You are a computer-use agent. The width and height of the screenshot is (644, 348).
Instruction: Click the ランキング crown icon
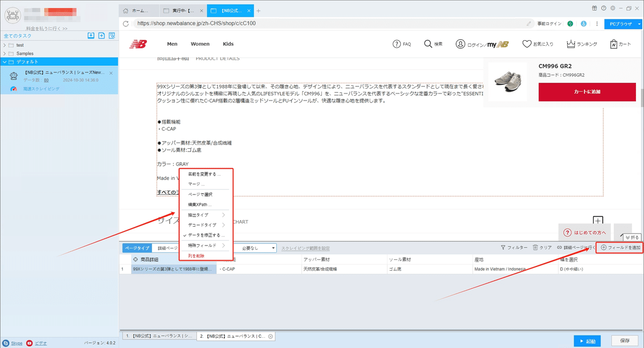[570, 44]
